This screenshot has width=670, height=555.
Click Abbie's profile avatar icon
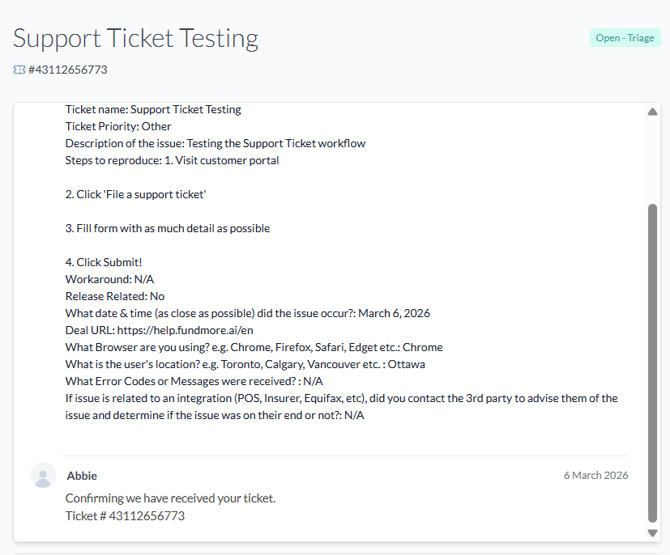(43, 476)
